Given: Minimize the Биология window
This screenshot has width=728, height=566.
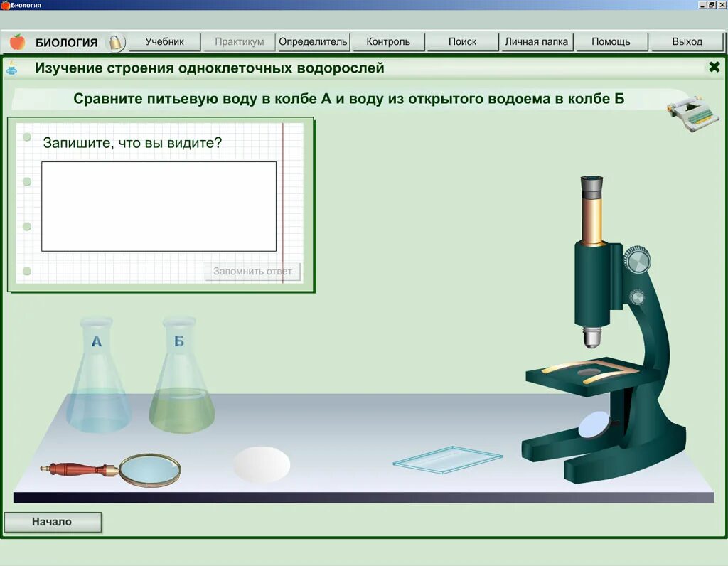Looking at the screenshot, I should (x=702, y=5).
